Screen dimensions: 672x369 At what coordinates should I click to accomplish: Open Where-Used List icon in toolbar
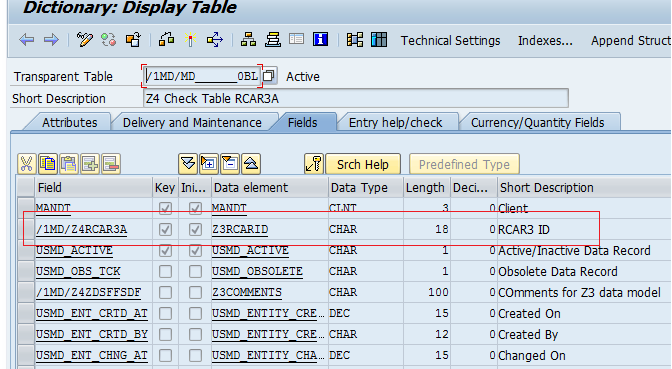215,40
